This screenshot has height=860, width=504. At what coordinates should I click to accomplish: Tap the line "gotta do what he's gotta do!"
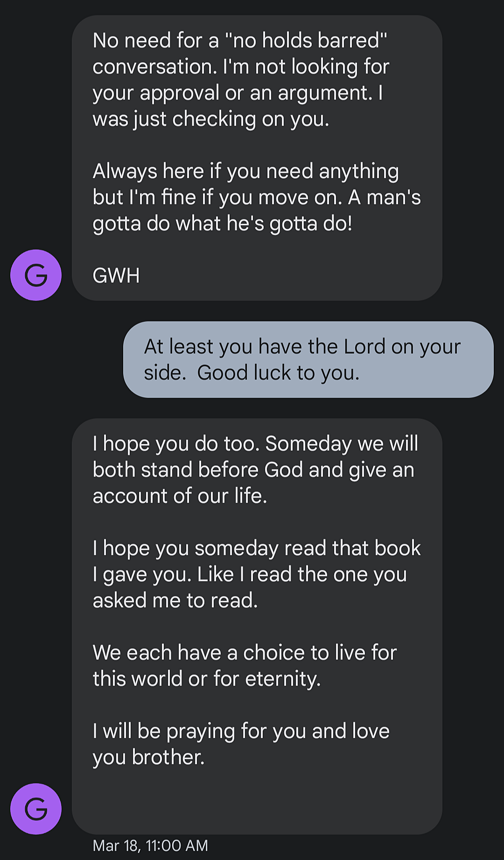coord(222,224)
